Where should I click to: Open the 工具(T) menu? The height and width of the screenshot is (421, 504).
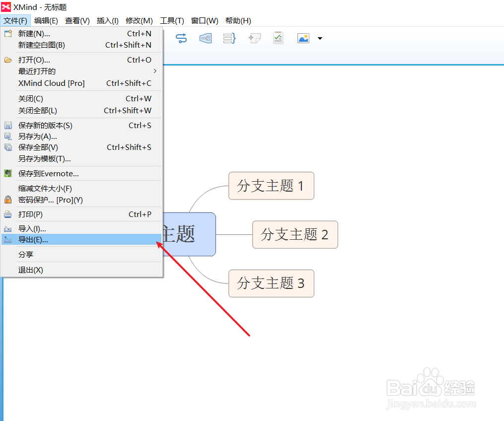click(171, 20)
